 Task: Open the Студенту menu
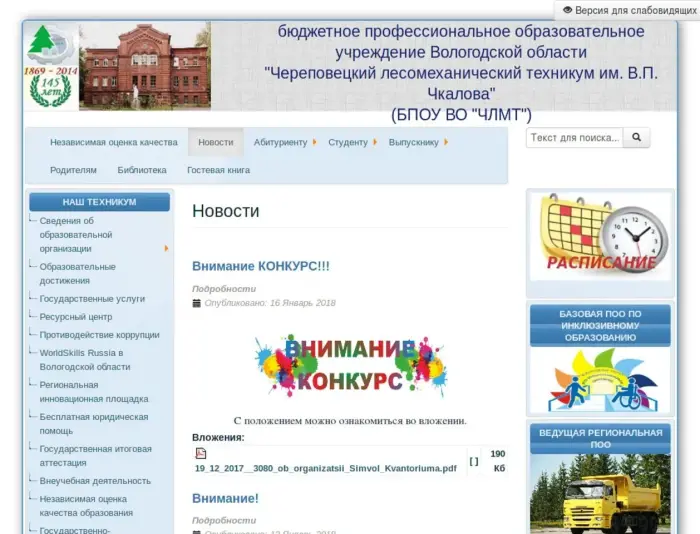pos(348,142)
